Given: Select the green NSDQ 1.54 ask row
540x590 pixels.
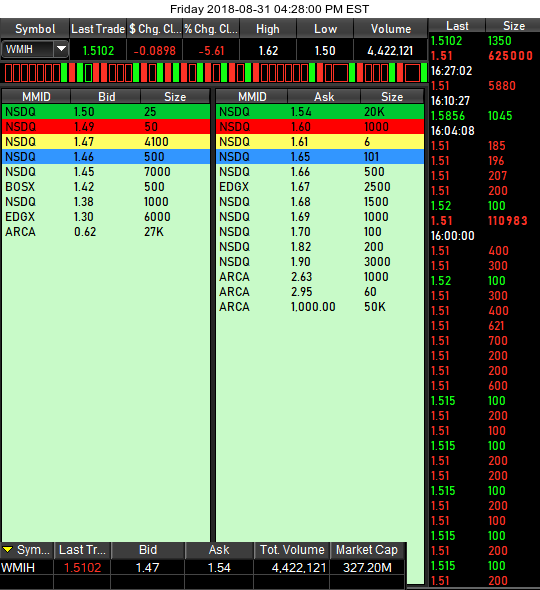Looking at the screenshot, I should click(320, 112).
